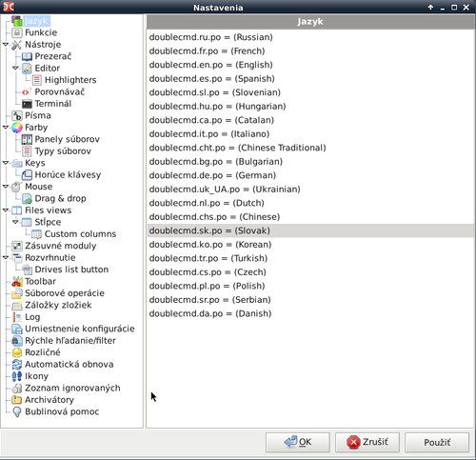Click the Archivátory icon
The width and height of the screenshot is (476, 460).
[x=17, y=400]
